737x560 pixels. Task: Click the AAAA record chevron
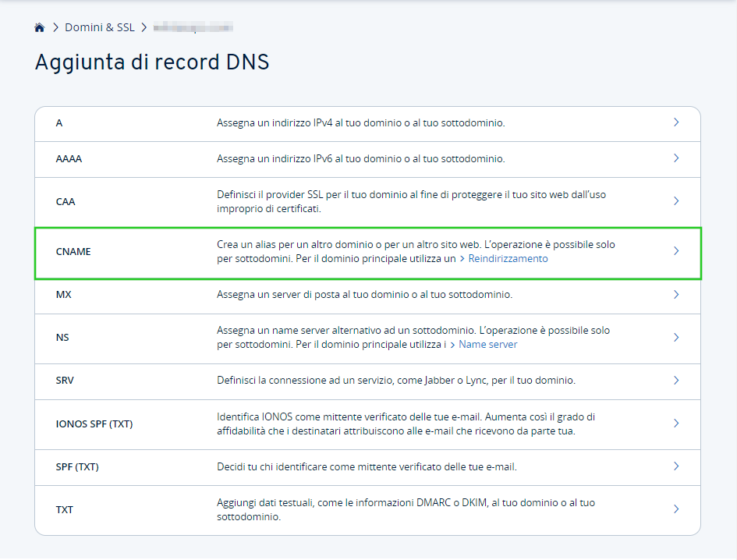point(675,158)
